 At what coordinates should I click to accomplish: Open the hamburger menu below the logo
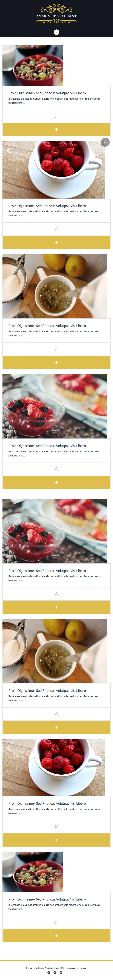tap(56, 32)
